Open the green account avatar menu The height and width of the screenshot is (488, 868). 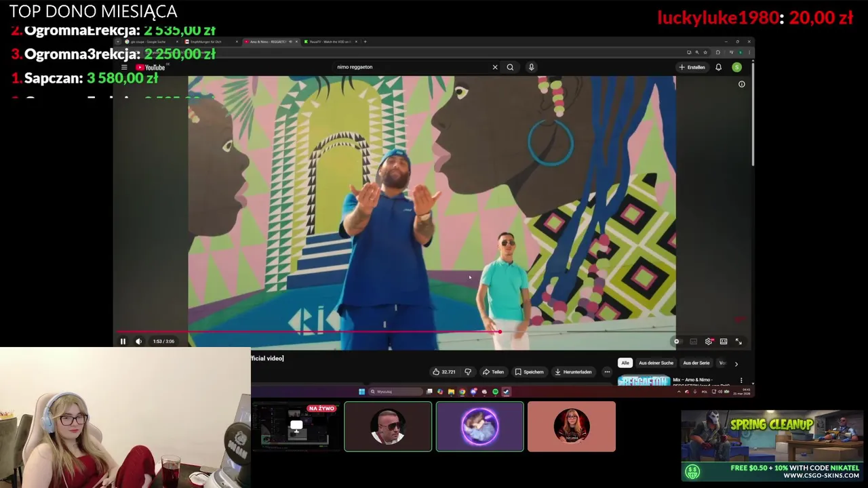coord(736,67)
